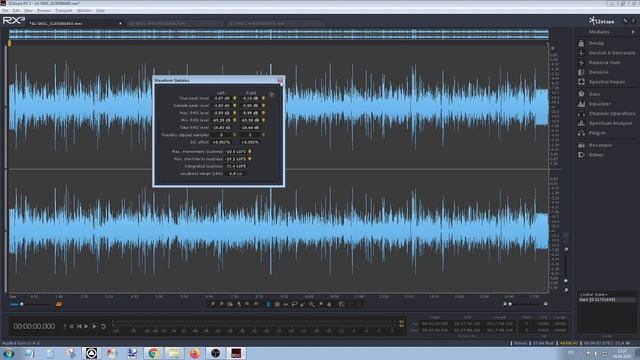Image resolution: width=640 pixels, height=360 pixels.
Task: Jump to left Sample peak level marker
Action: point(235,106)
